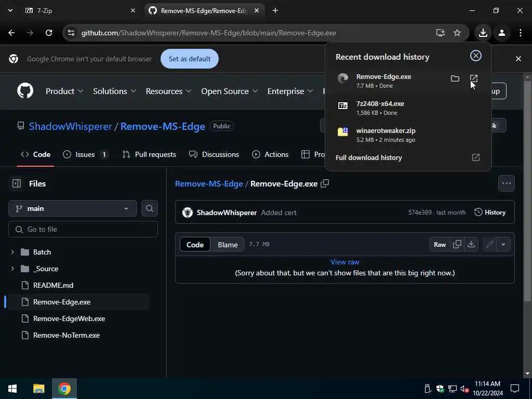Open Remove-EdgeWeb.exe in file tree
Screen dimensions: 532x399
(69, 318)
